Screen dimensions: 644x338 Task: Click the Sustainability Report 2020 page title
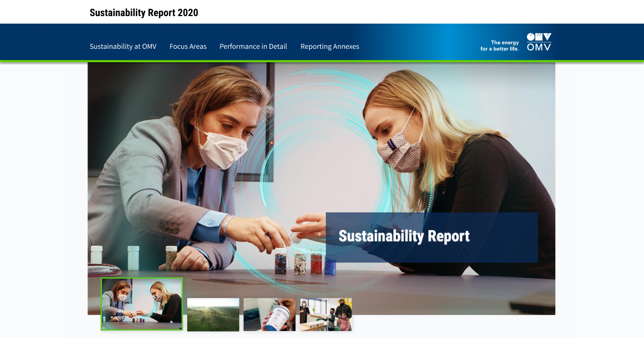(x=144, y=12)
